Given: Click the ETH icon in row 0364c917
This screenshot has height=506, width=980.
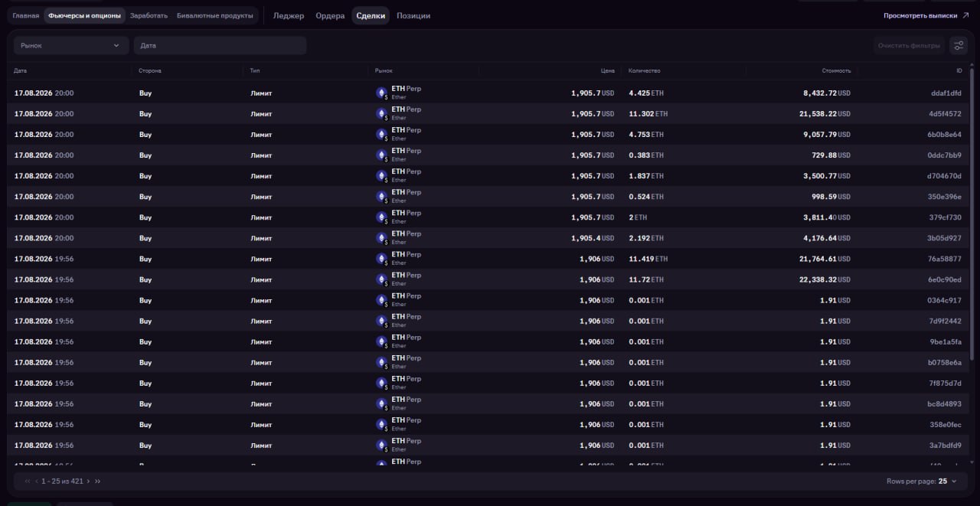Looking at the screenshot, I should [x=381, y=300].
